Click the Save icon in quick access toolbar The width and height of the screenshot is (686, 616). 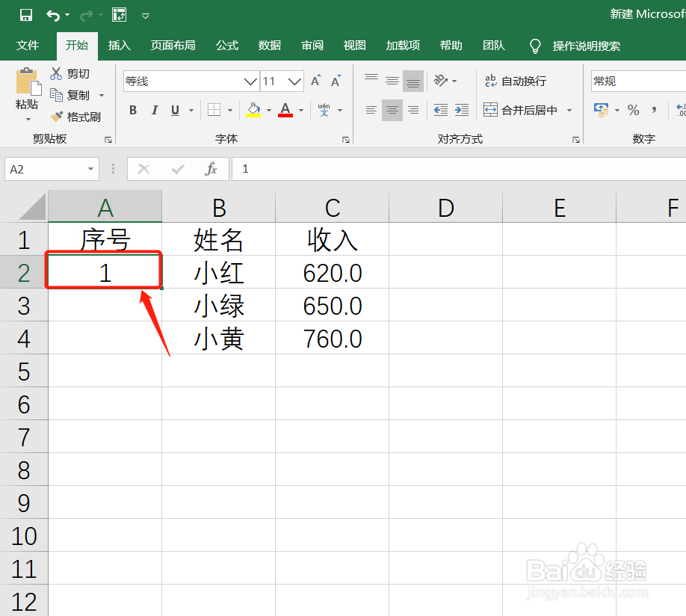26,16
